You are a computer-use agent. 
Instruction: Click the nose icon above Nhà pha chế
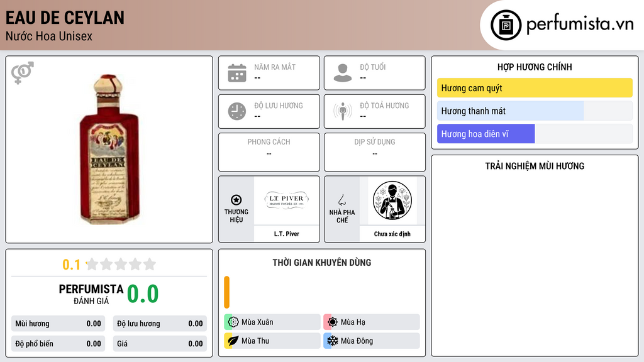click(x=341, y=200)
